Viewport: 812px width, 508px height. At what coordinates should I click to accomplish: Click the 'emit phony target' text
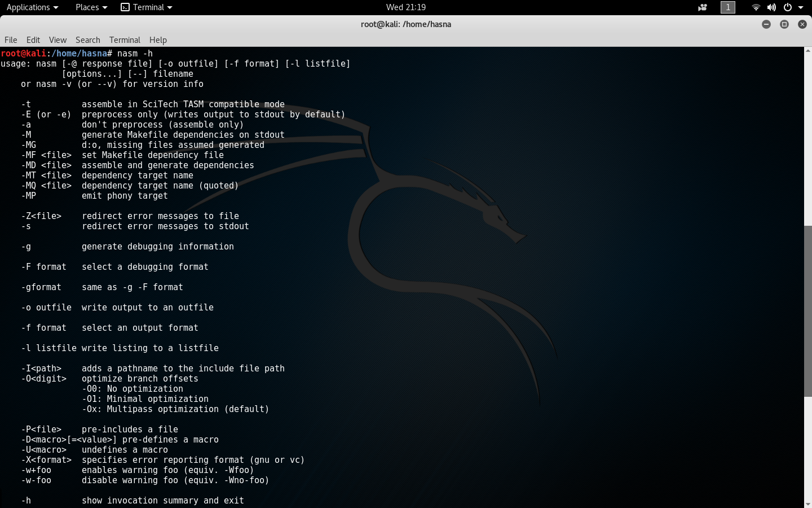[125, 196]
